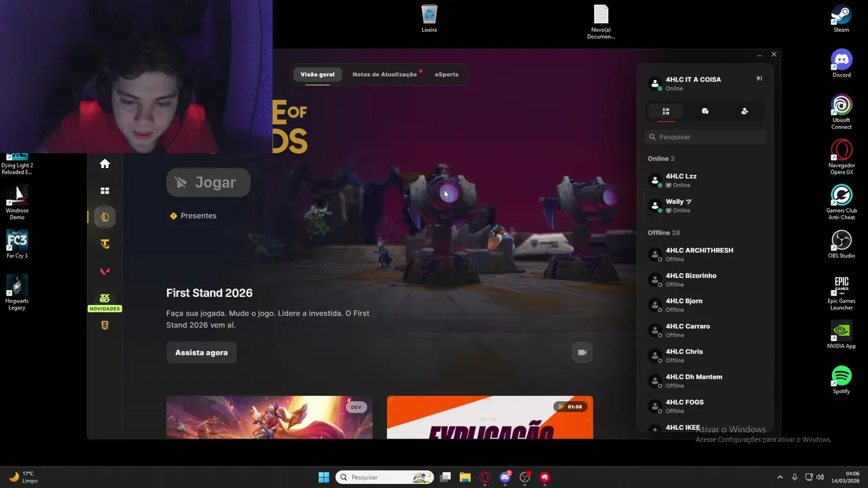Open the taskbar volume icon
868x488 pixels.
pos(820,477)
